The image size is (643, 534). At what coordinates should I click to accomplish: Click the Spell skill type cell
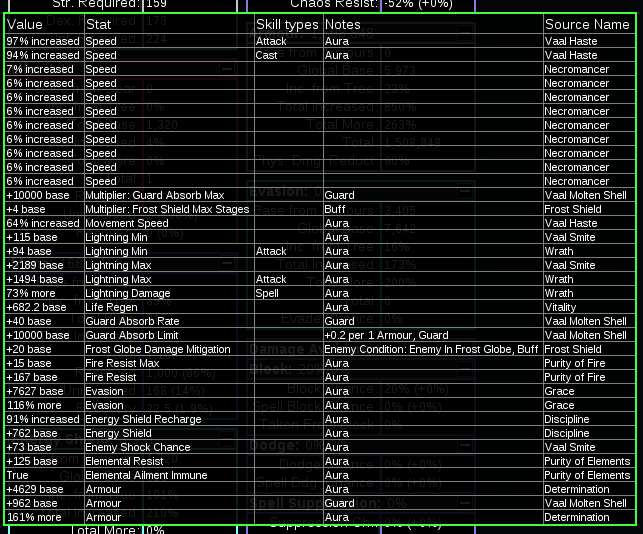(x=267, y=293)
